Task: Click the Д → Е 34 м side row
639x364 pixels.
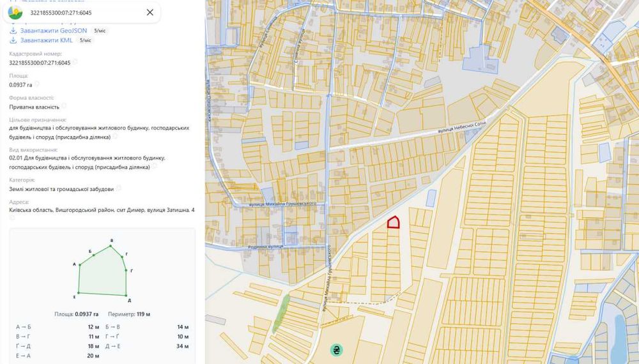Action: point(147,346)
